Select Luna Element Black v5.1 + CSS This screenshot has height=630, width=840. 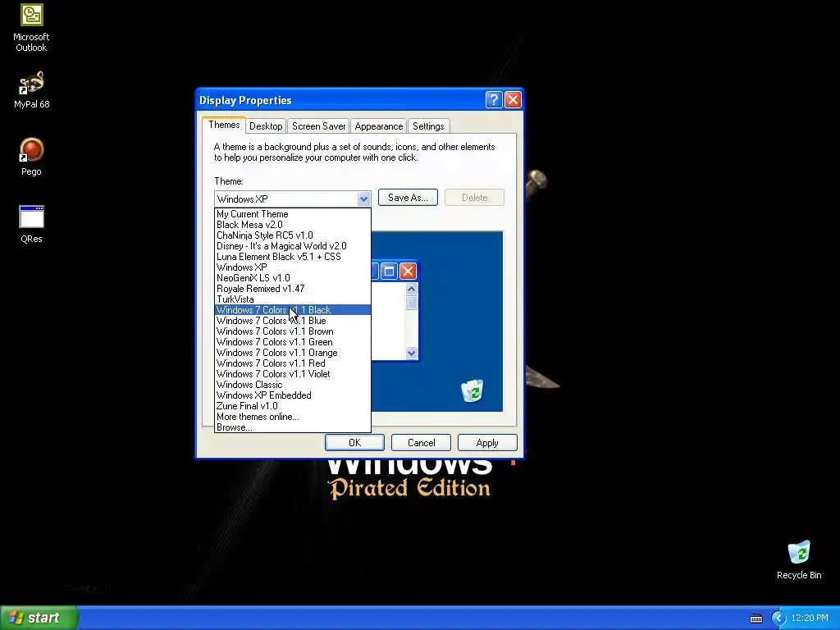(293, 257)
